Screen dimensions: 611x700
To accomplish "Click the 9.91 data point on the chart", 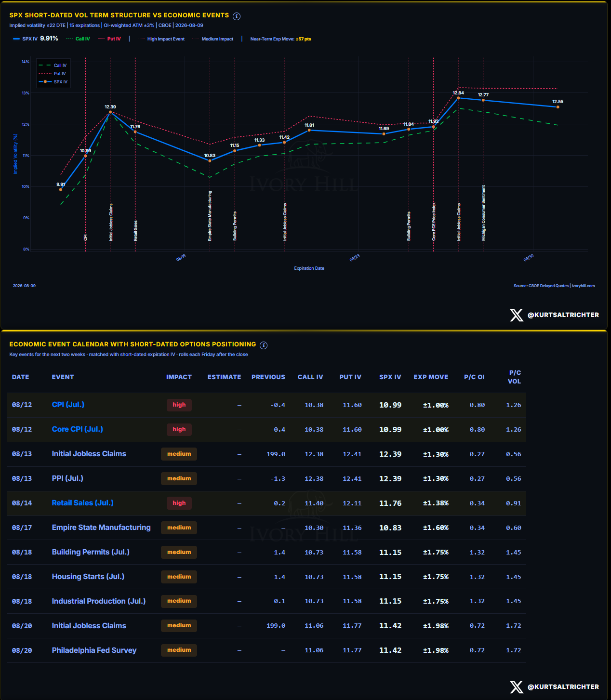I will click(61, 189).
